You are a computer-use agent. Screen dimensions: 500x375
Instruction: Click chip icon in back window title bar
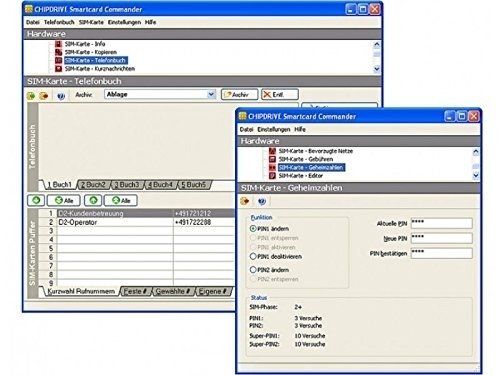coord(29,9)
